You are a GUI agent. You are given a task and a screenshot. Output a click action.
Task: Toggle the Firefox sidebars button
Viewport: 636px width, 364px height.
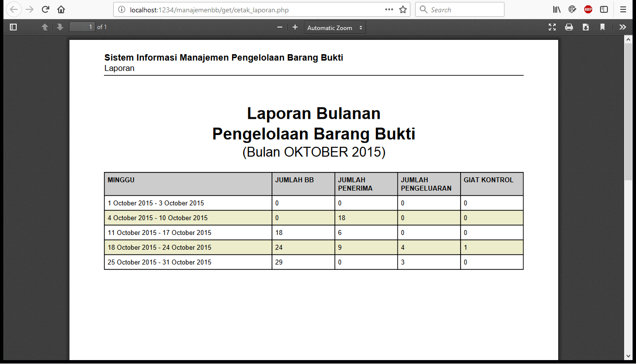(604, 9)
